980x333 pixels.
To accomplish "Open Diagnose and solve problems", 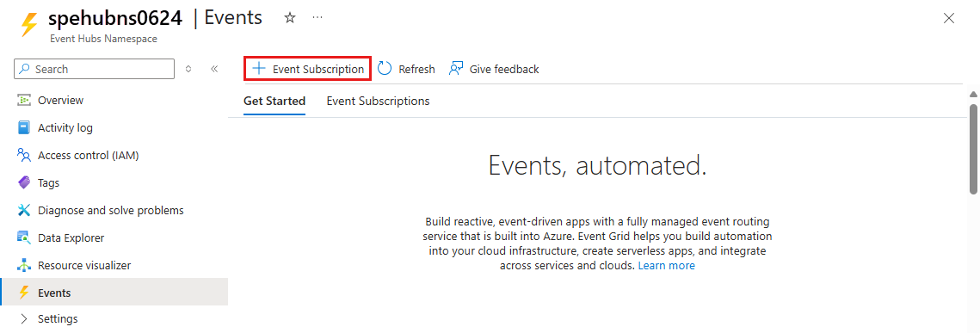I will 24,211.
